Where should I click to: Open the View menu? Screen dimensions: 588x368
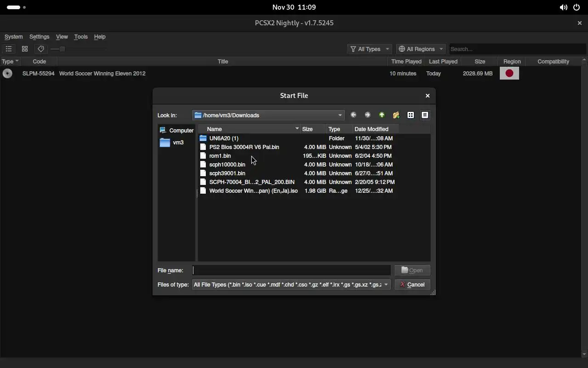point(62,37)
